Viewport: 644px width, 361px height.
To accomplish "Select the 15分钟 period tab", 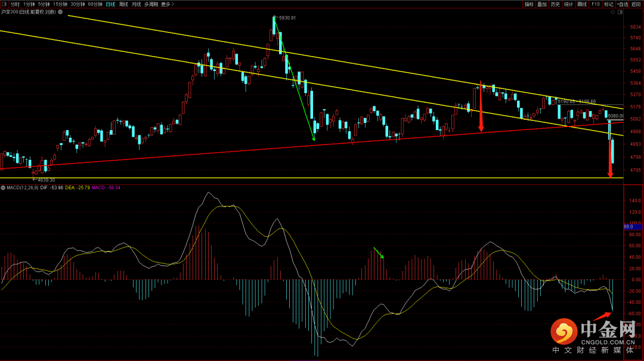I will (x=60, y=4).
